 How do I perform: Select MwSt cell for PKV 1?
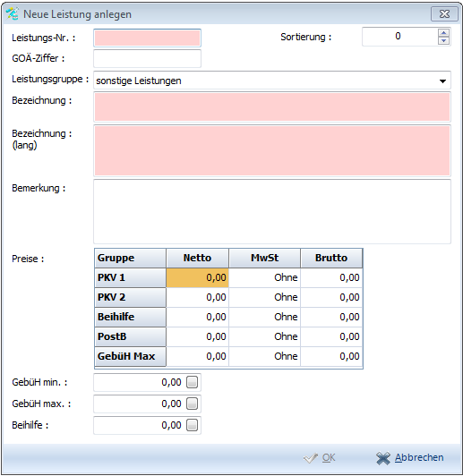click(x=264, y=277)
